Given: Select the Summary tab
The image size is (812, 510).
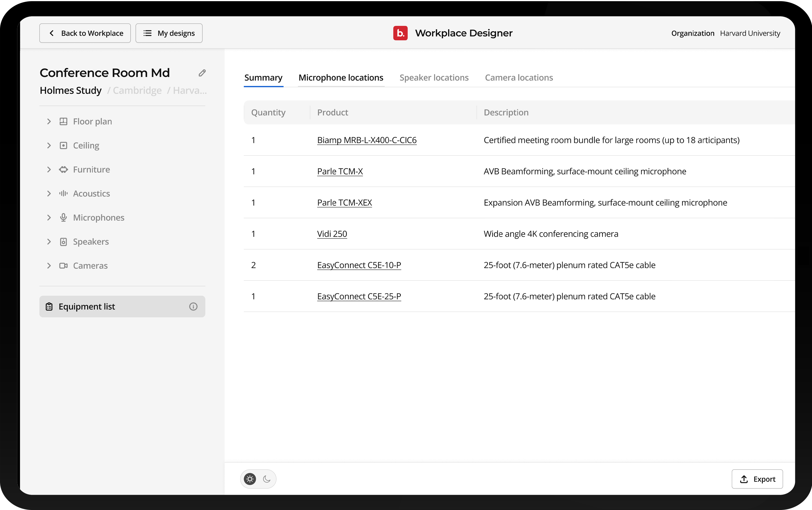Looking at the screenshot, I should (263, 78).
